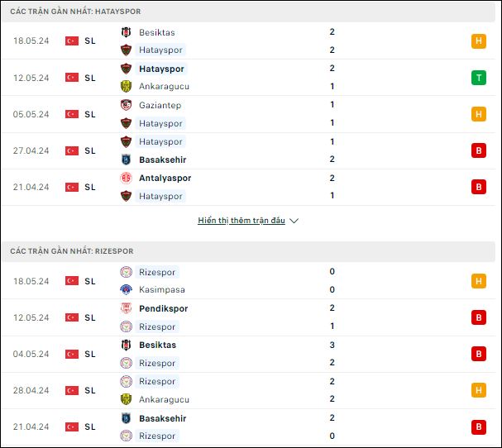Click the red B badge for Pendikspor vs Rizespor

[479, 317]
